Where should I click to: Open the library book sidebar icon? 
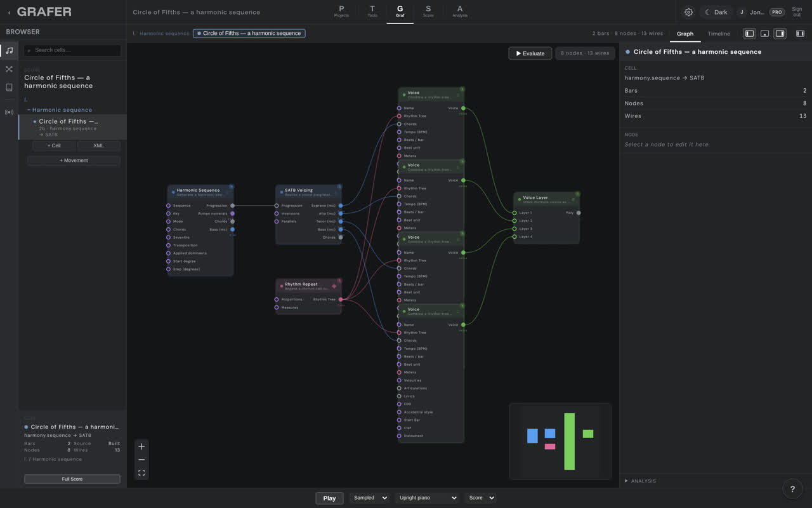click(x=9, y=88)
